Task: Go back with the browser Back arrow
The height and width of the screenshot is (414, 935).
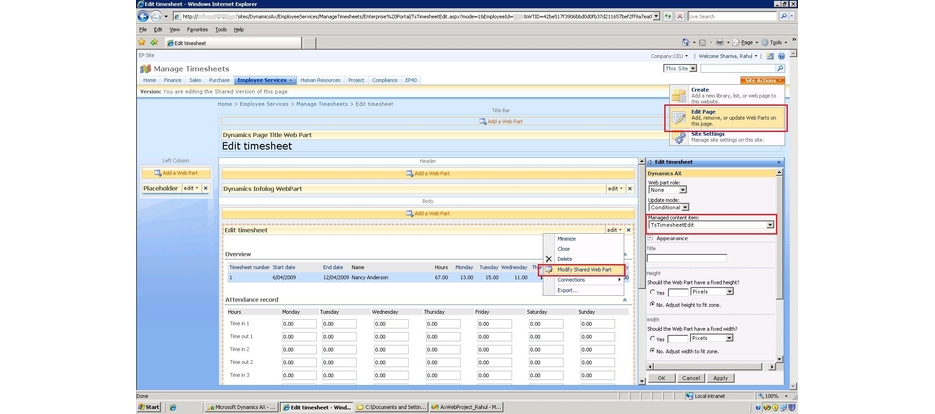Action: click(x=143, y=17)
